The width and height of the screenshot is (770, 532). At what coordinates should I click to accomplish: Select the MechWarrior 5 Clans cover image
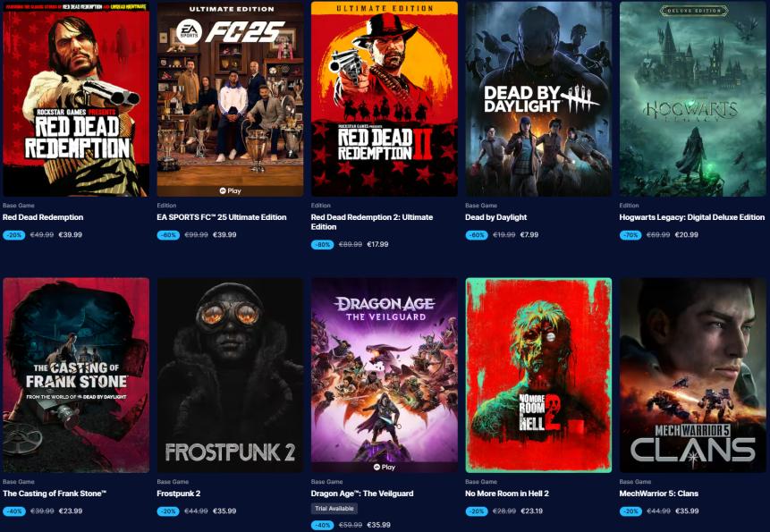point(693,376)
